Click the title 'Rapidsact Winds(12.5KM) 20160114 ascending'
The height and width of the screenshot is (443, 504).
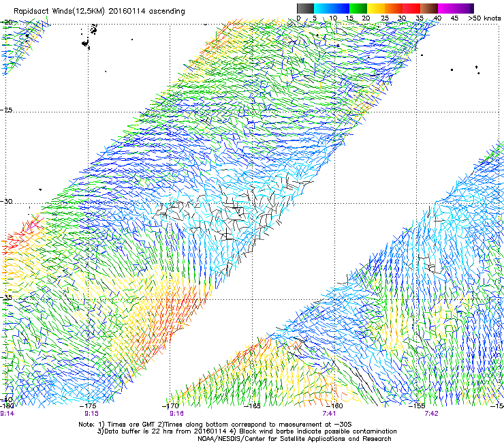[99, 12]
